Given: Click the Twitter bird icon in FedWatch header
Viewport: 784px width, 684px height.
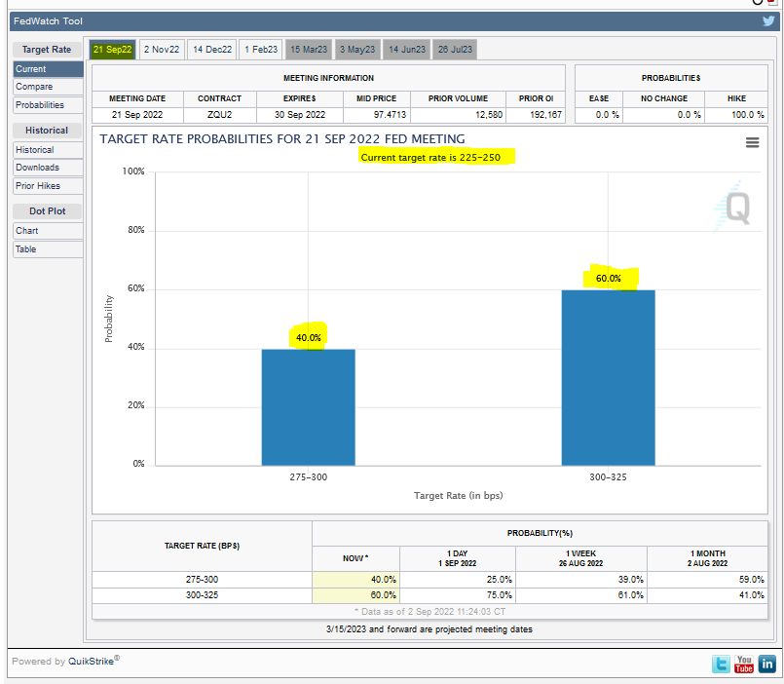Looking at the screenshot, I should pyautogui.click(x=768, y=21).
